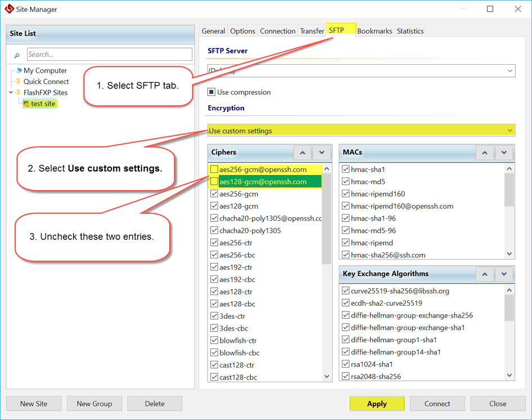Move selected cipher up in Ciphers list

point(303,153)
